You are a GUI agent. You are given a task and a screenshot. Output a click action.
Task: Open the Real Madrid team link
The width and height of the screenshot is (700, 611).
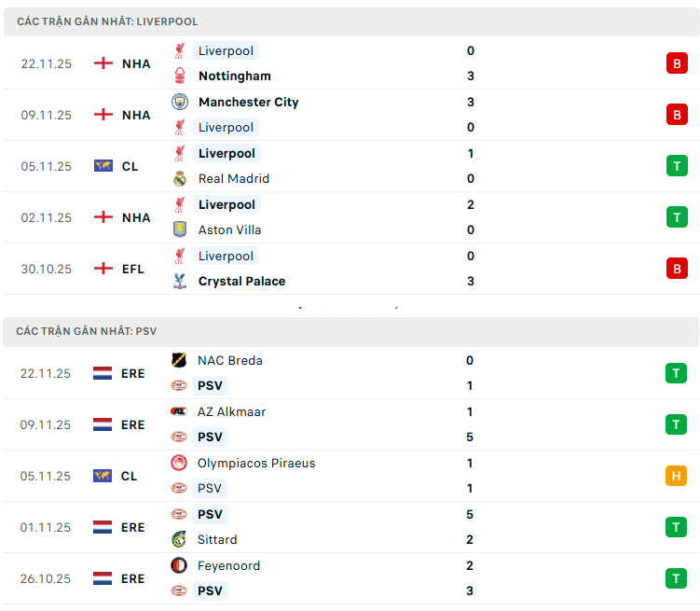click(234, 179)
